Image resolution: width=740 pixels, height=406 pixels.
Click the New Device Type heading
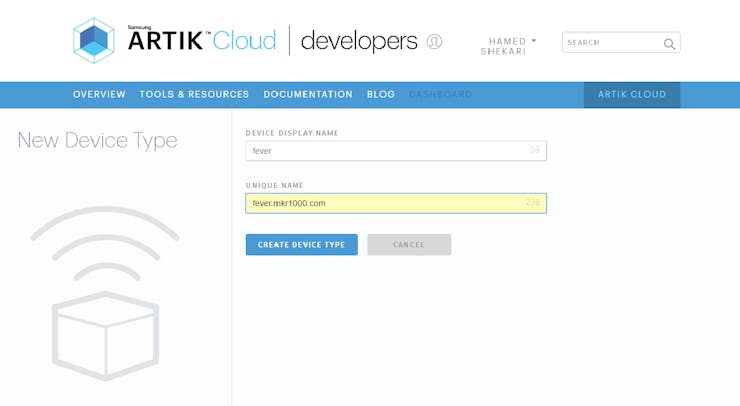coord(97,141)
